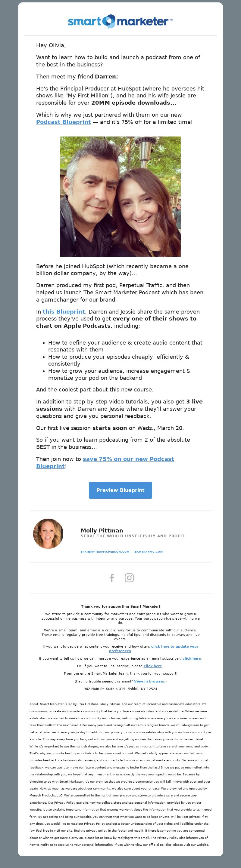This screenshot has width=241, height=868.
Task: Click 'save 75% on our new Podcast Blueprint' link
Action: point(105,462)
